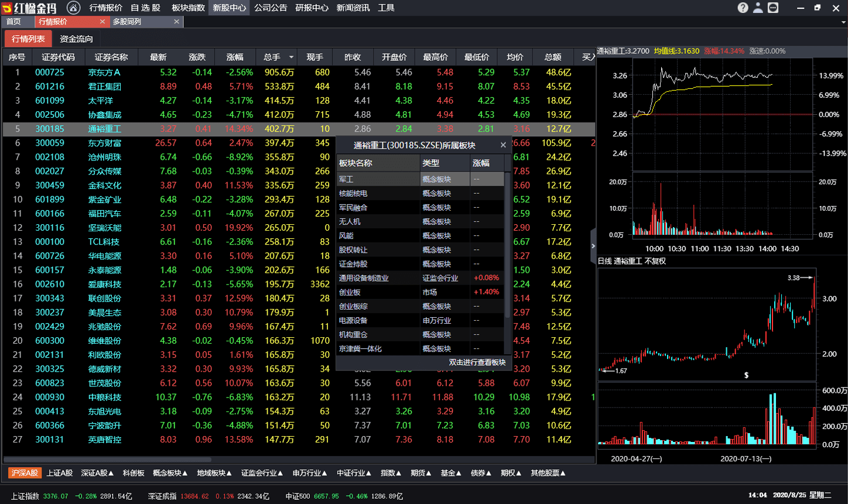This screenshot has height=504, width=848.
Task: Open the message bubble icon
Action: (773, 8)
